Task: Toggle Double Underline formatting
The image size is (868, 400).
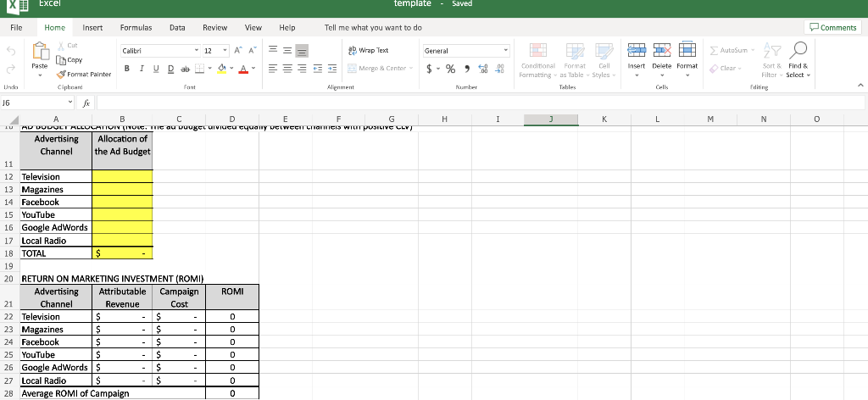Action: [x=170, y=68]
